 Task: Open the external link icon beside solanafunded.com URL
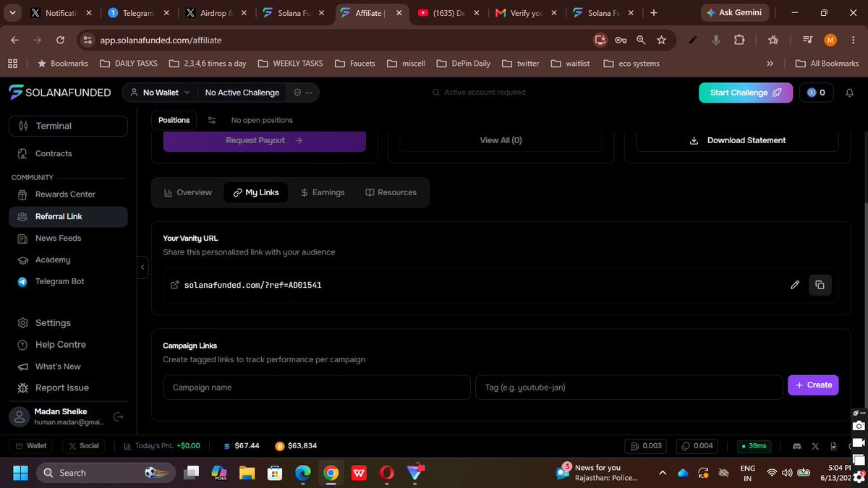coord(174,285)
